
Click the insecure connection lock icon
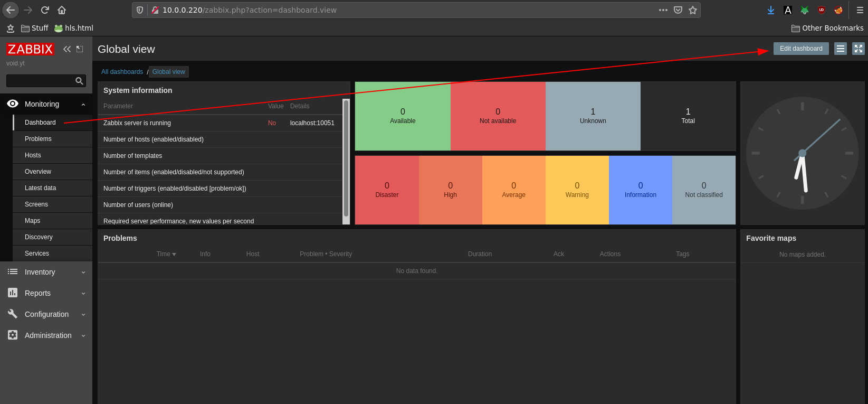pyautogui.click(x=155, y=10)
